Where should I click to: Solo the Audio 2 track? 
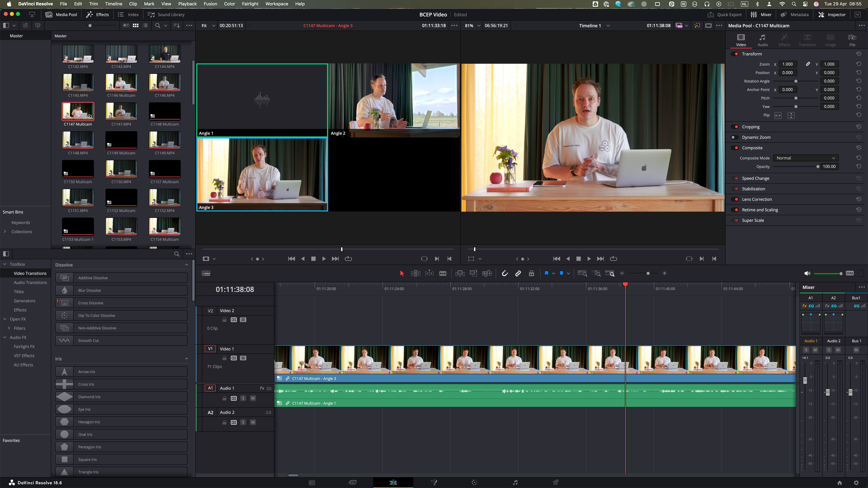tap(243, 422)
